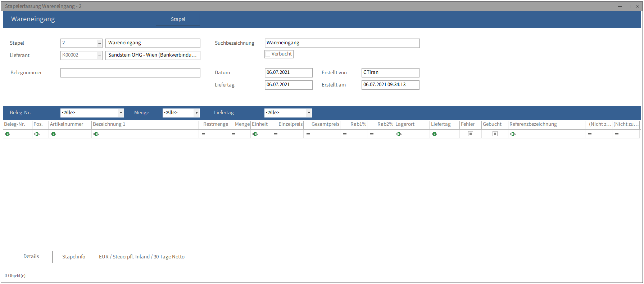644x284 pixels.
Task: Sort by Lagerort column header
Action: (412, 124)
